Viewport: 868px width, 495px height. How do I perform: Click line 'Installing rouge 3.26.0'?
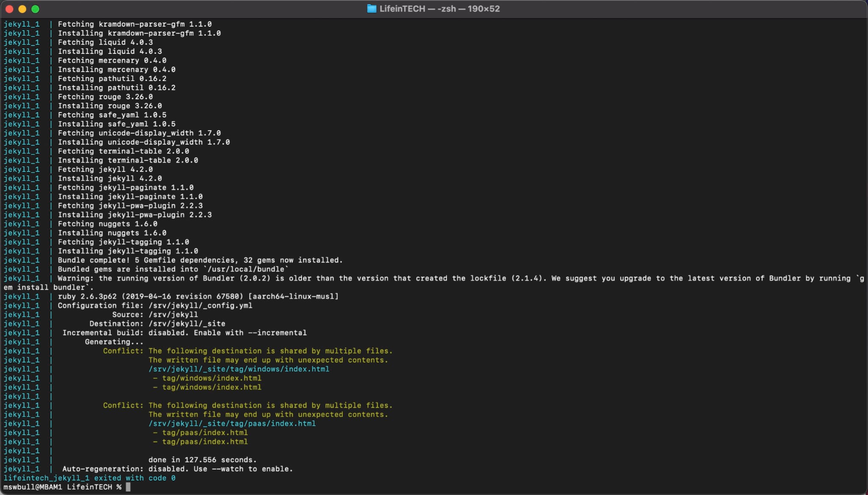[110, 106]
